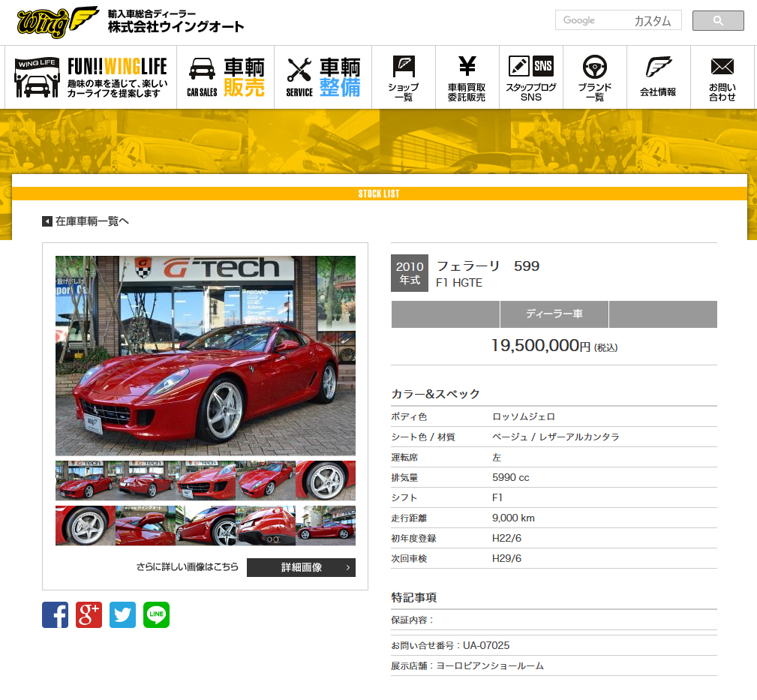This screenshot has width=757, height=700.
Task: Share on Facebook icon
Action: (x=55, y=614)
